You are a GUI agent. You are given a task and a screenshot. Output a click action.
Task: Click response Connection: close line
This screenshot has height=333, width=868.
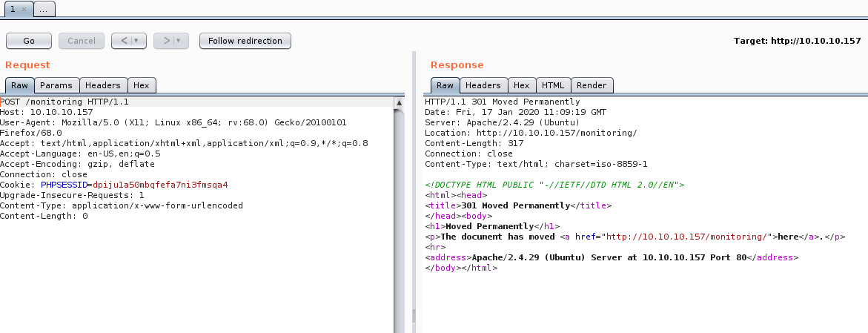[x=468, y=154]
